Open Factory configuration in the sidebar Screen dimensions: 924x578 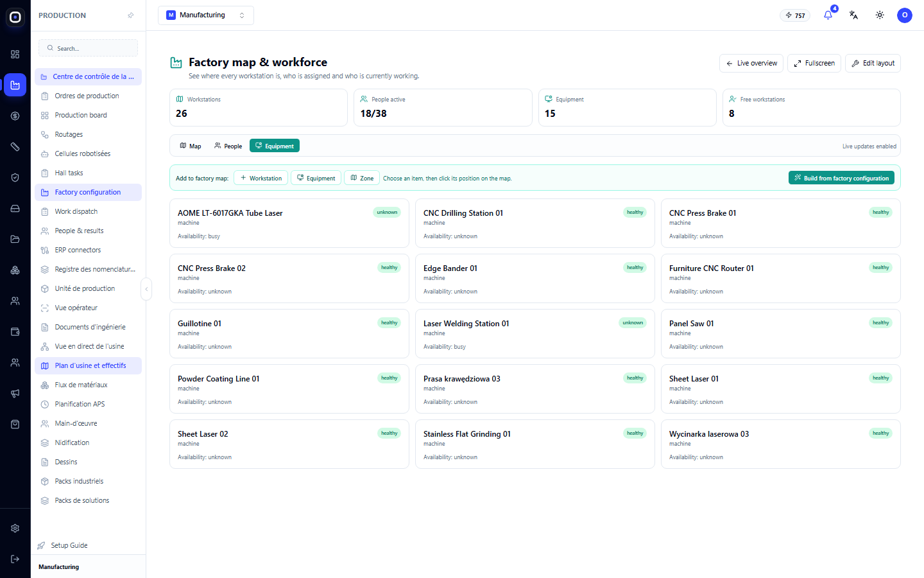(89, 192)
